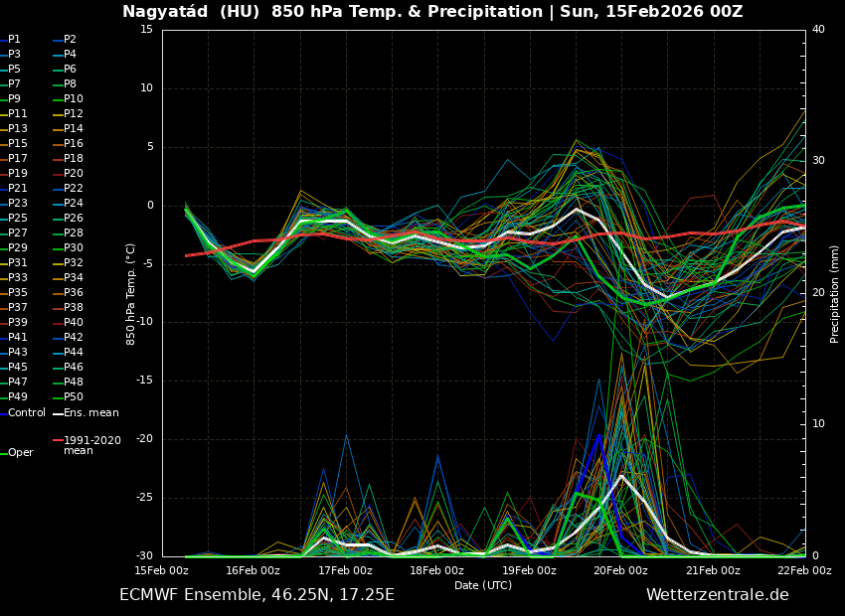Click the Precipitation (mm) axis label
This screenshot has height=616, width=845.
[x=835, y=293]
